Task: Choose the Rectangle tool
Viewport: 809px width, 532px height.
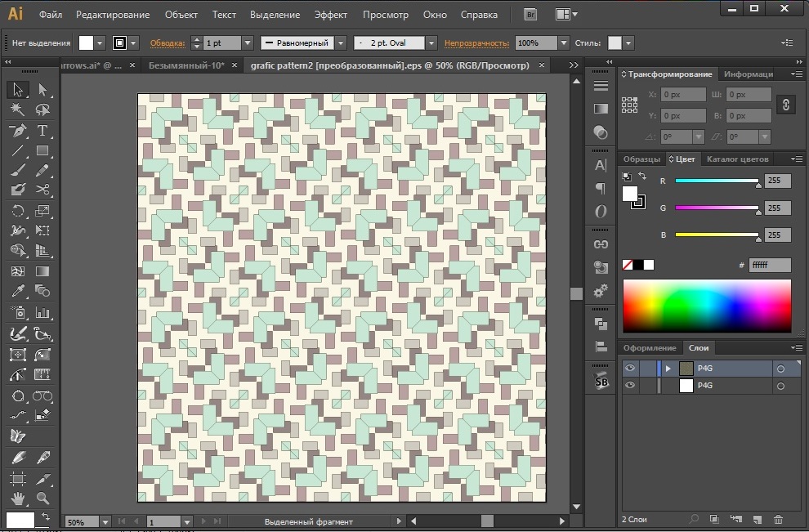Action: (42, 150)
